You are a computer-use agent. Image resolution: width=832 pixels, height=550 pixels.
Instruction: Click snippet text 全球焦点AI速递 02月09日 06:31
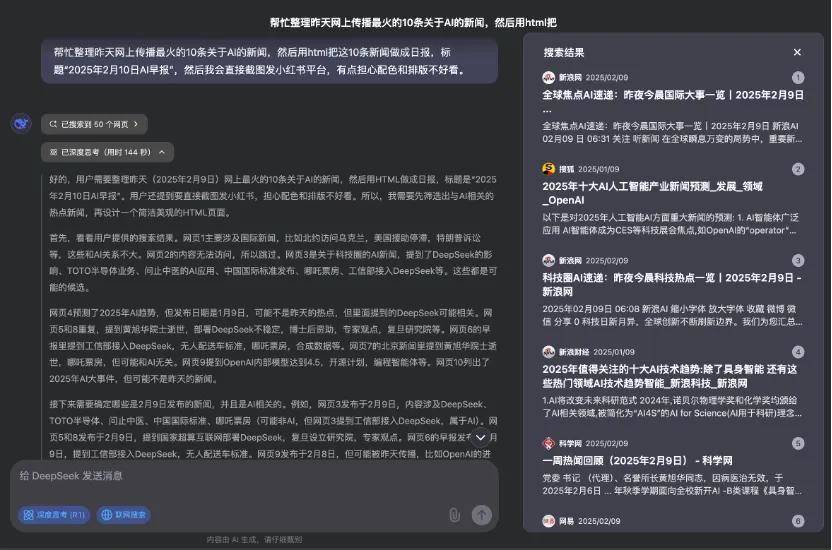[x=672, y=133]
